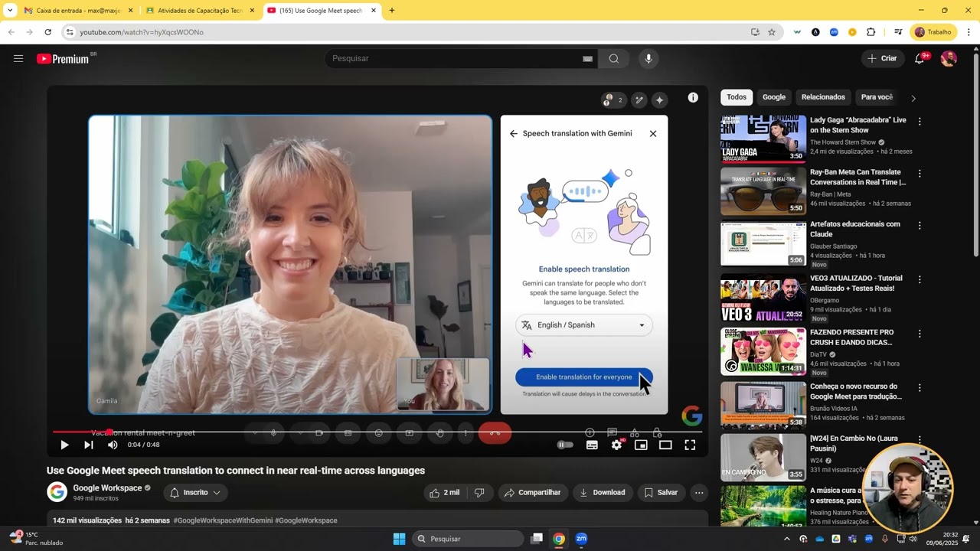Click the video info card icon
Screen dimensions: 980x551
point(693,98)
